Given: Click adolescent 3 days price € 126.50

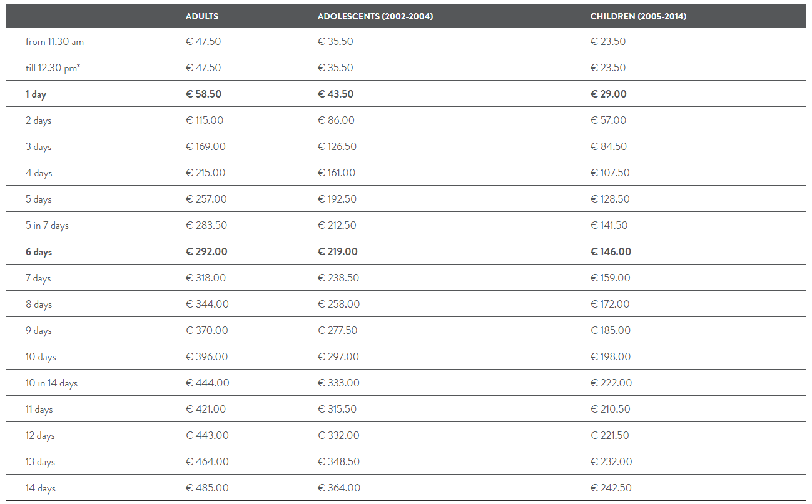Looking at the screenshot, I should click(x=337, y=146).
